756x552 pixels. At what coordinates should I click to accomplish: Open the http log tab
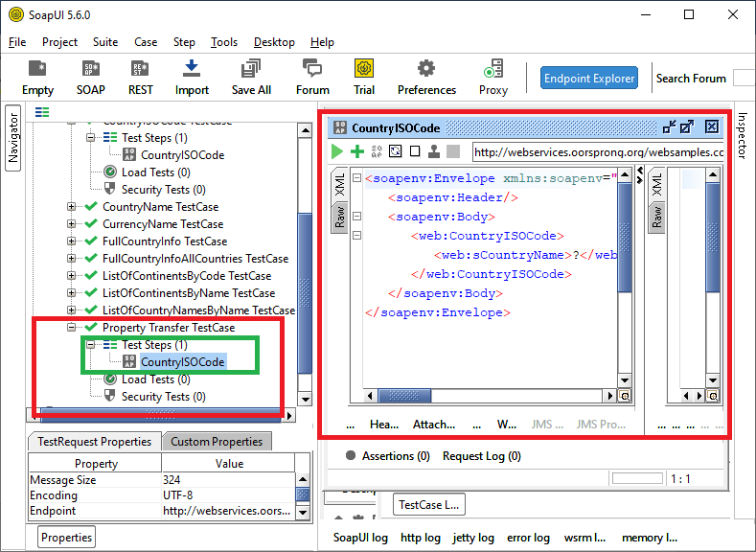(421, 538)
